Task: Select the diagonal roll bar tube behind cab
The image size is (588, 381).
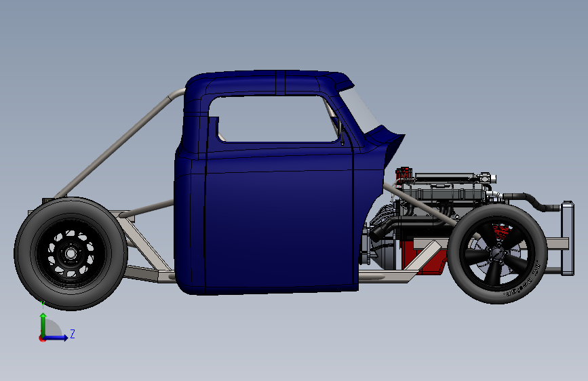Action: point(120,144)
